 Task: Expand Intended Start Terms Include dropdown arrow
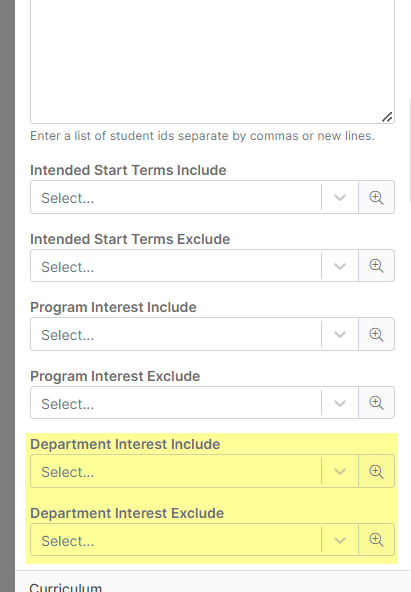[x=340, y=197]
